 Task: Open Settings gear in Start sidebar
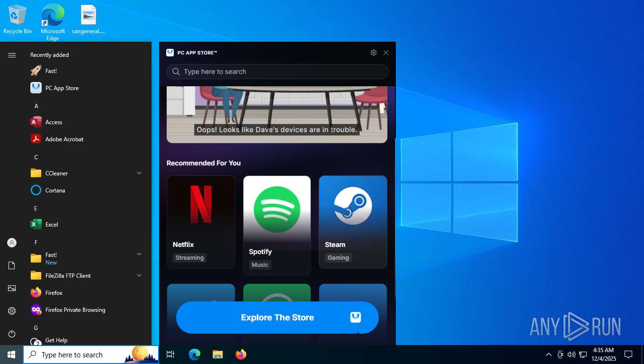tap(12, 311)
